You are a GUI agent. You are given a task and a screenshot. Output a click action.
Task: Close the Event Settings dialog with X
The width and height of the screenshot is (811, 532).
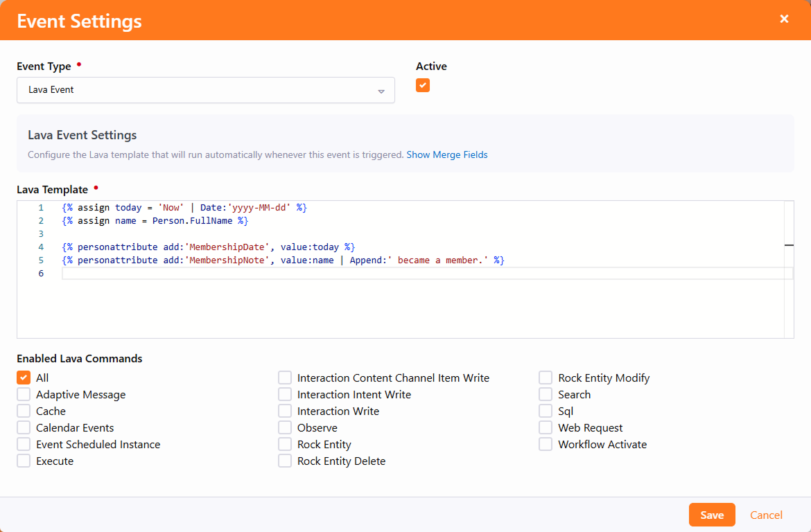point(784,19)
